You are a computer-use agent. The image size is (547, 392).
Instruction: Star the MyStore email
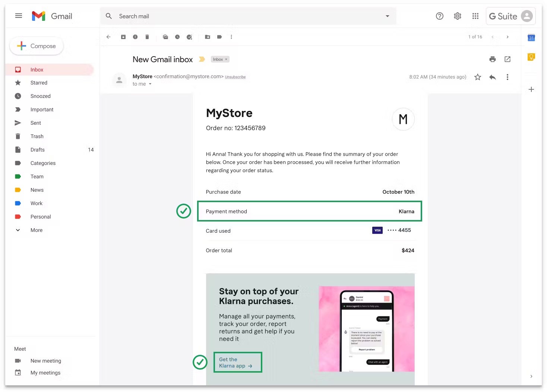click(478, 77)
